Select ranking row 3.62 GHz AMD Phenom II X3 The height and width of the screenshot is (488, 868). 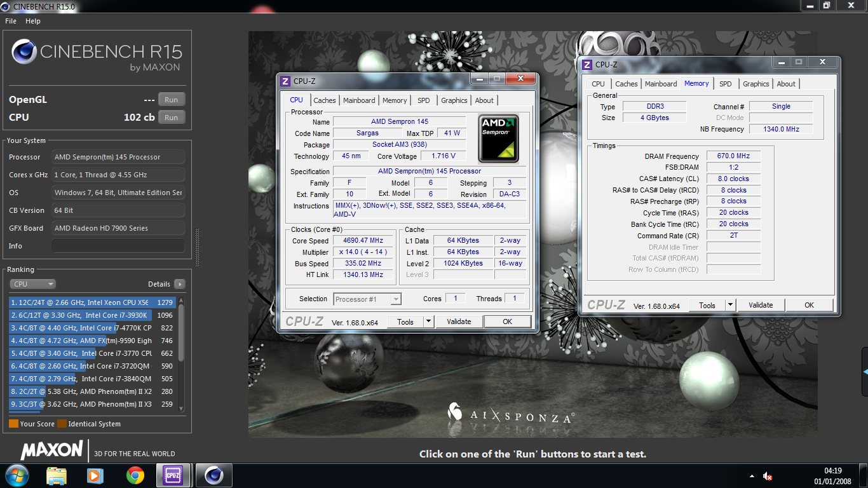[x=92, y=404]
